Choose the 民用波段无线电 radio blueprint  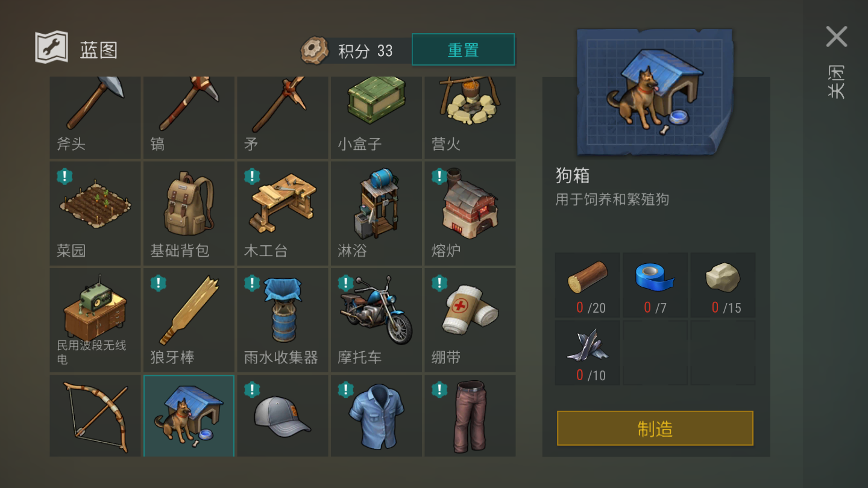95,320
